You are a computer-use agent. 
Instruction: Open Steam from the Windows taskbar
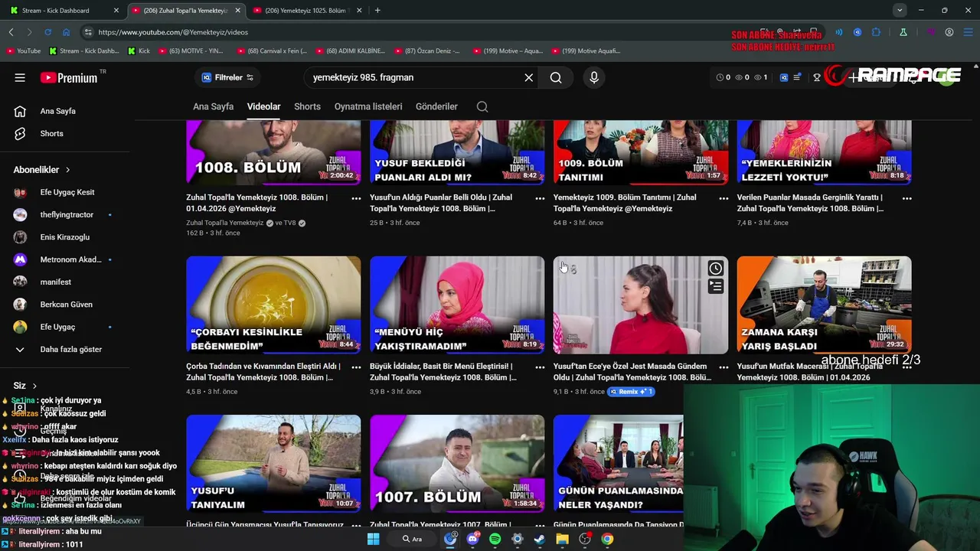tap(540, 539)
